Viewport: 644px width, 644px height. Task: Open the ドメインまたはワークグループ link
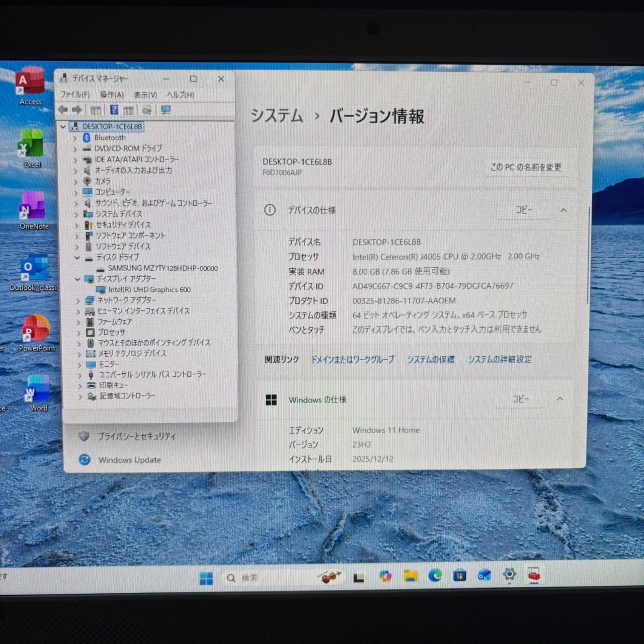pyautogui.click(x=353, y=359)
